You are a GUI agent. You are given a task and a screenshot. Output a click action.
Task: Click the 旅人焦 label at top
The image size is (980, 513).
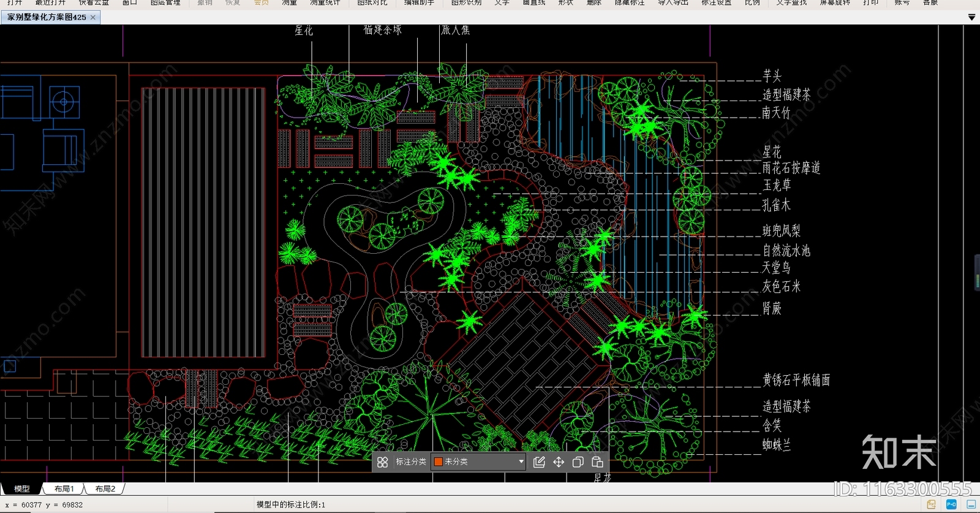[x=456, y=29]
